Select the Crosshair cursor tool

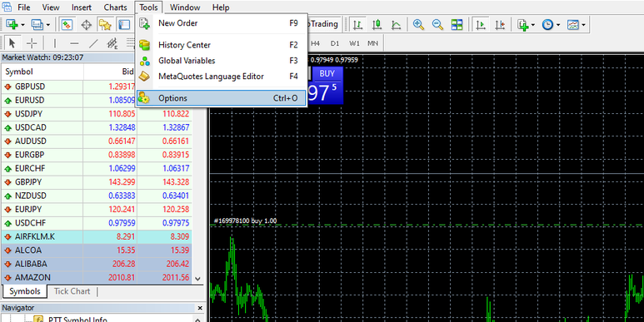tap(32, 43)
